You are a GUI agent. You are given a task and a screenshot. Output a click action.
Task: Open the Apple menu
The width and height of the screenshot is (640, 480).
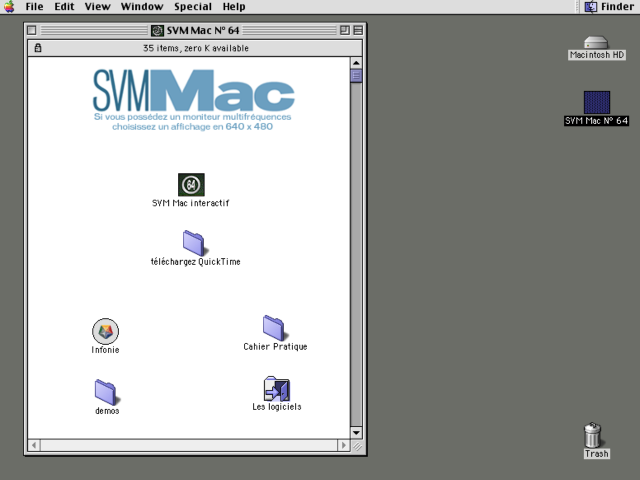point(9,7)
